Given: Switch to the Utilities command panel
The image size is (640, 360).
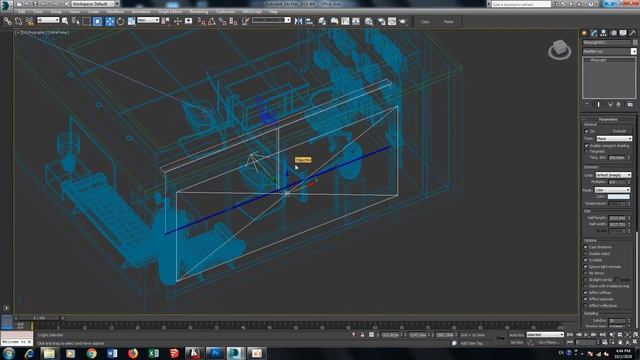Looking at the screenshot, I should click(633, 33).
